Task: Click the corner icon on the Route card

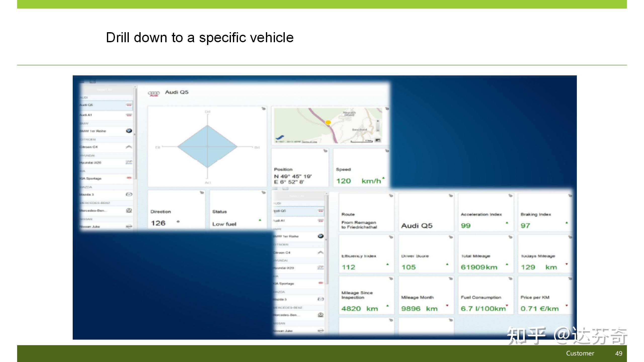Action: pyautogui.click(x=391, y=196)
